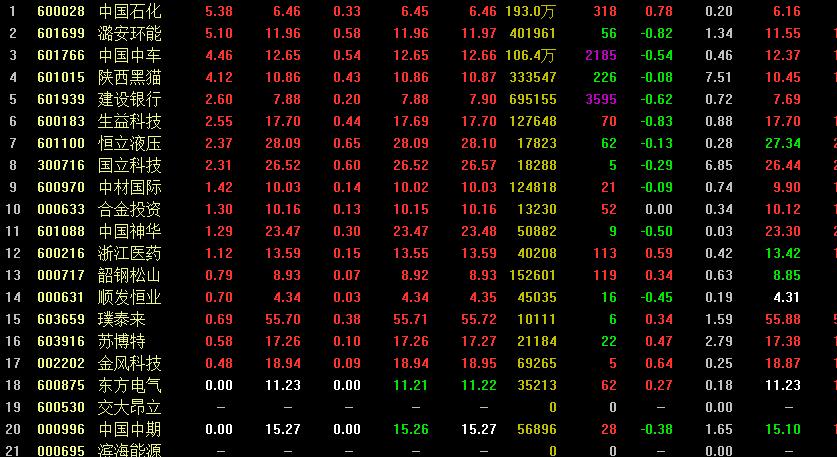Screen dimensions: 837x457
Task: Select stock name 璞泰来
Action: point(122,319)
